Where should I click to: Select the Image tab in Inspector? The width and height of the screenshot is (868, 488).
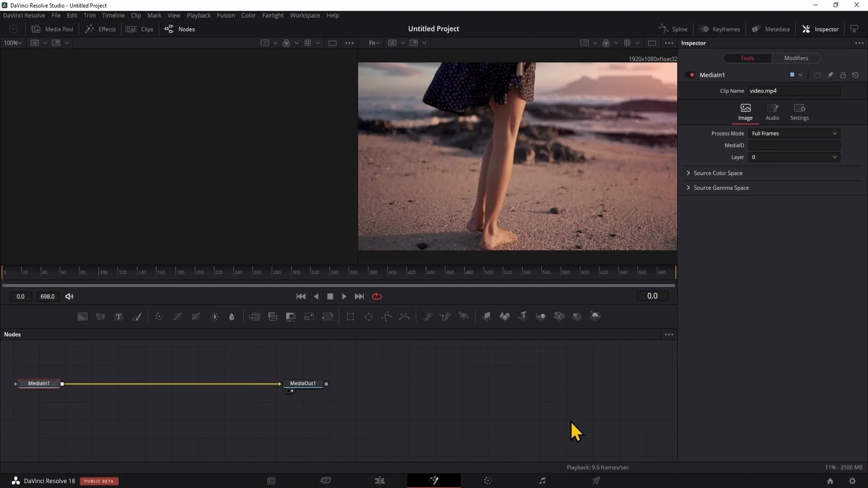tap(745, 112)
